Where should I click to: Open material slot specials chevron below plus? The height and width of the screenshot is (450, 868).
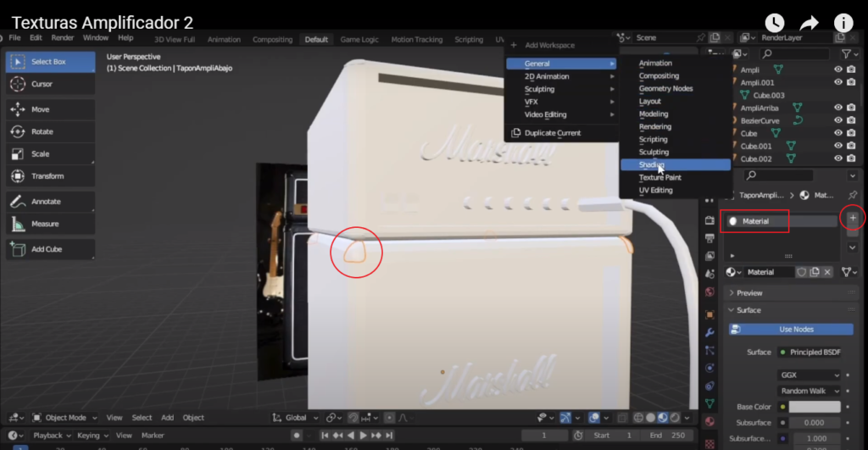(x=853, y=247)
